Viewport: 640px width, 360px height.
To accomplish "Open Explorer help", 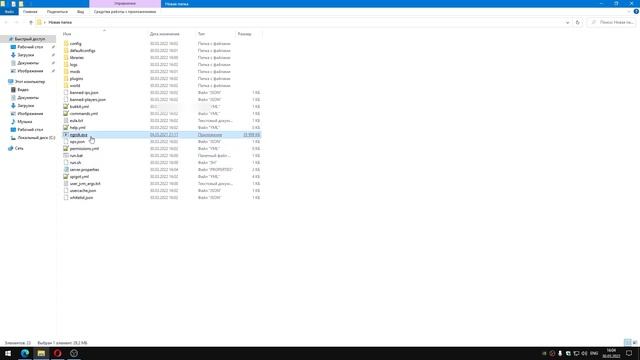I will (636, 12).
